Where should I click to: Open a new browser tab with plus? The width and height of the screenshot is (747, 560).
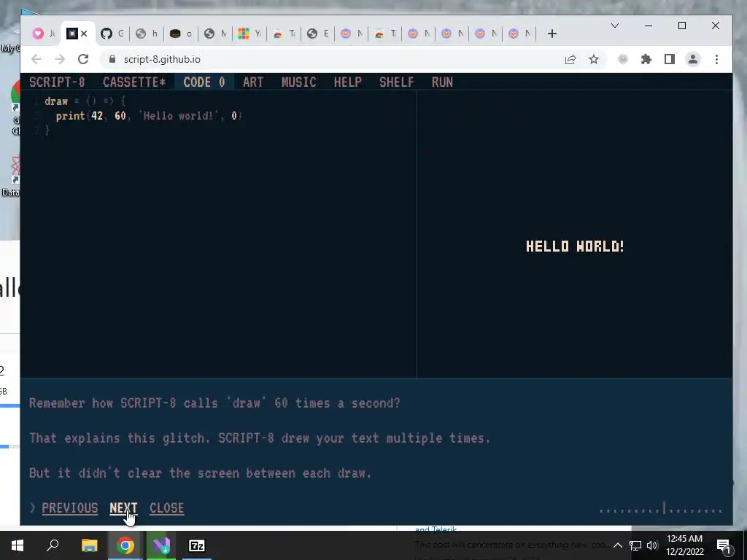(x=551, y=34)
